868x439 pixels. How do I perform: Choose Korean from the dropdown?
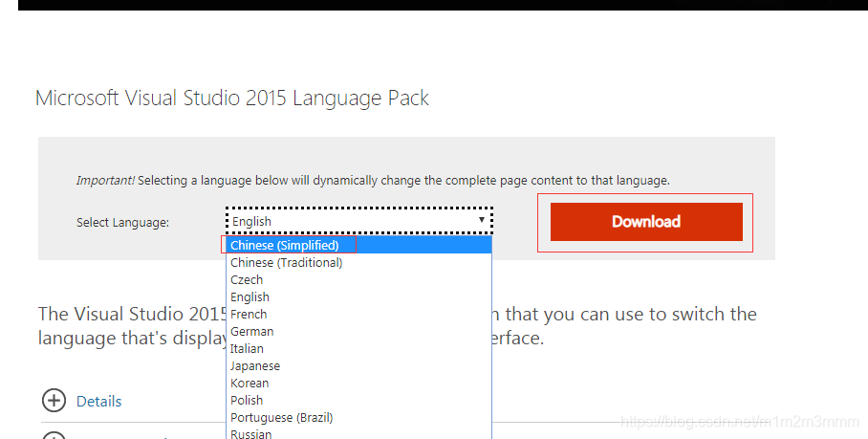click(358, 384)
